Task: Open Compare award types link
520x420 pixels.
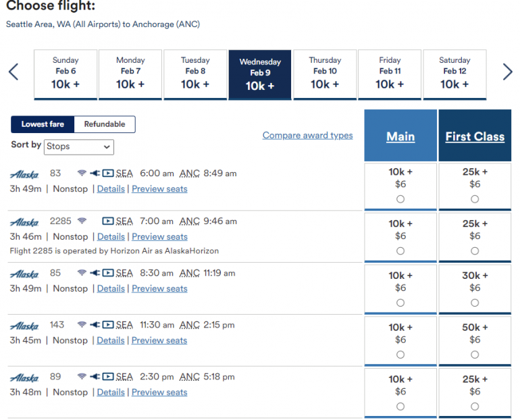Action: click(x=307, y=136)
